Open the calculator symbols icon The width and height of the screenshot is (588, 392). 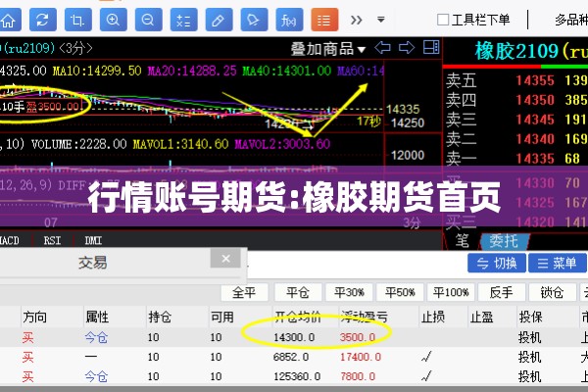click(x=184, y=20)
